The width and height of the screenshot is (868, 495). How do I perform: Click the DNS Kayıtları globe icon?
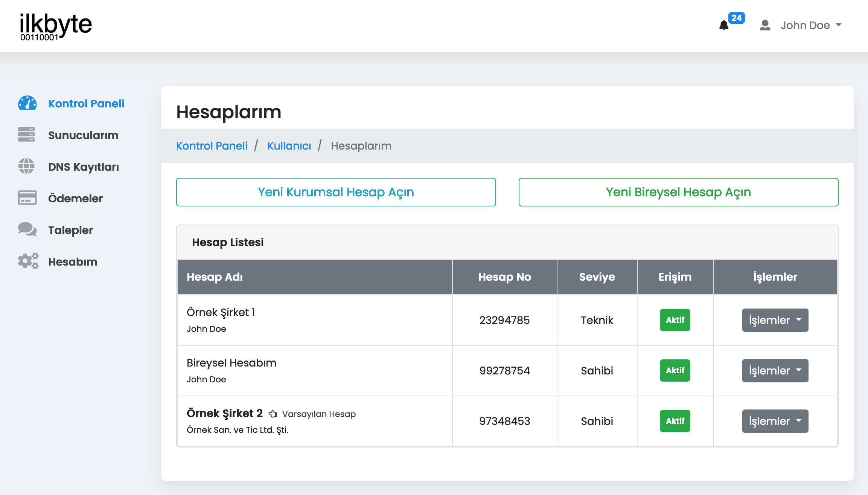[26, 166]
